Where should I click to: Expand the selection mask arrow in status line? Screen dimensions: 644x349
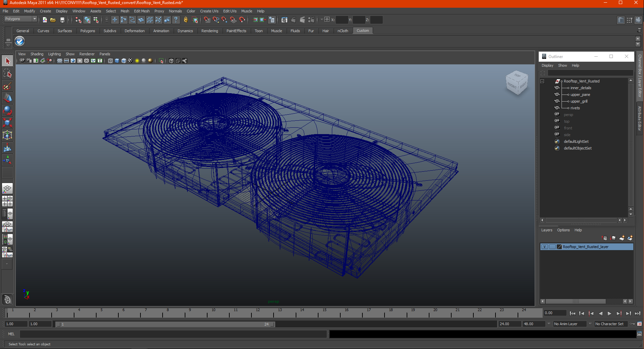[x=107, y=20]
